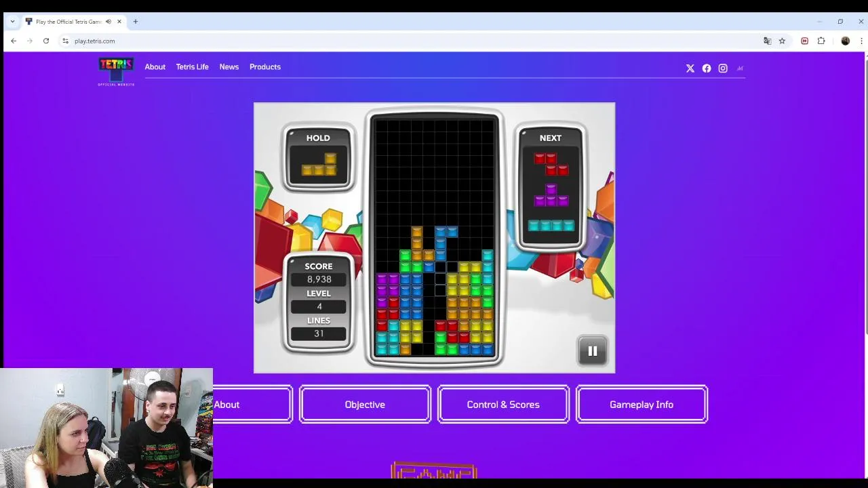The image size is (868, 488).
Task: Mute the tab via speaker icon
Action: point(108,22)
